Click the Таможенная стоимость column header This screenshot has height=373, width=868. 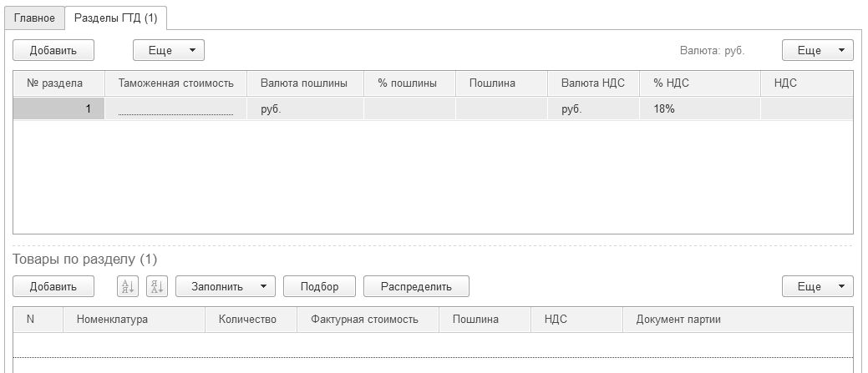coord(182,83)
